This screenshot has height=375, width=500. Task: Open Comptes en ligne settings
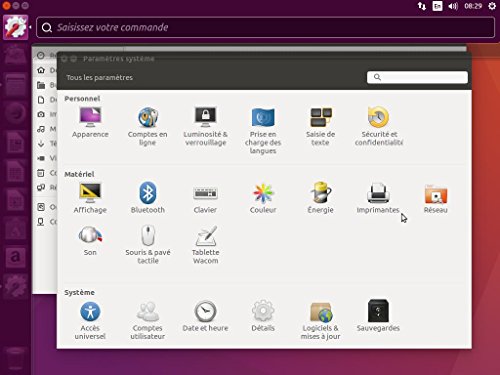coord(148,126)
